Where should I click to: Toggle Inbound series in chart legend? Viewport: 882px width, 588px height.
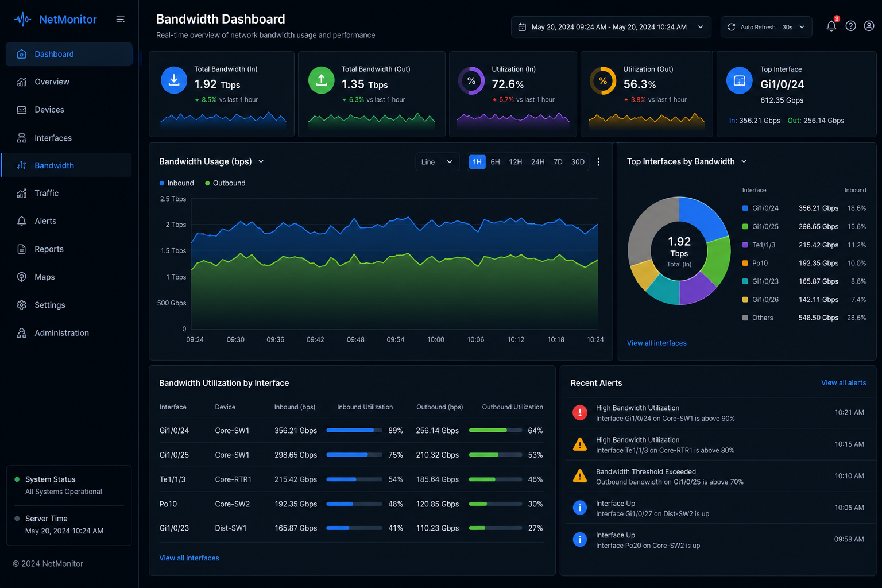[177, 183]
